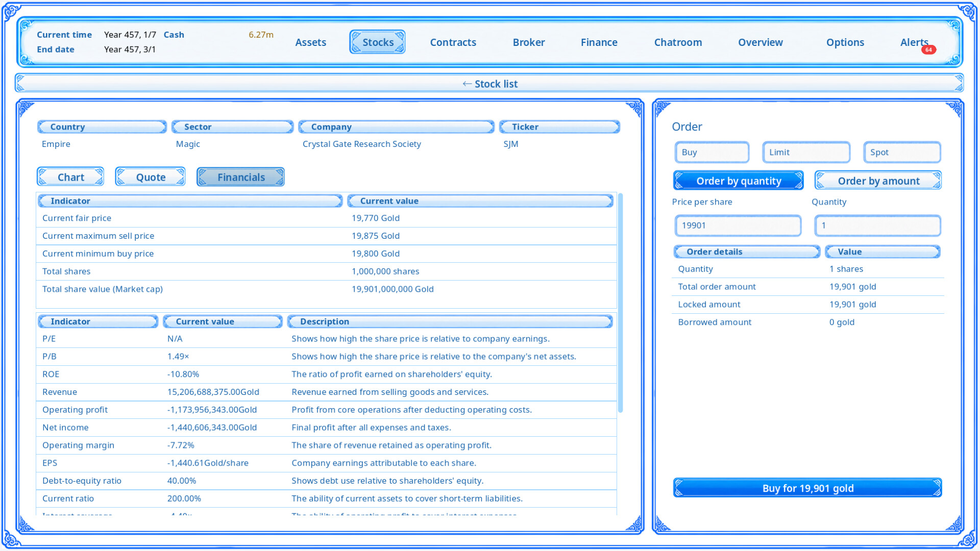980x551 pixels.
Task: Click the Cash amount 6.27m
Action: tap(261, 35)
